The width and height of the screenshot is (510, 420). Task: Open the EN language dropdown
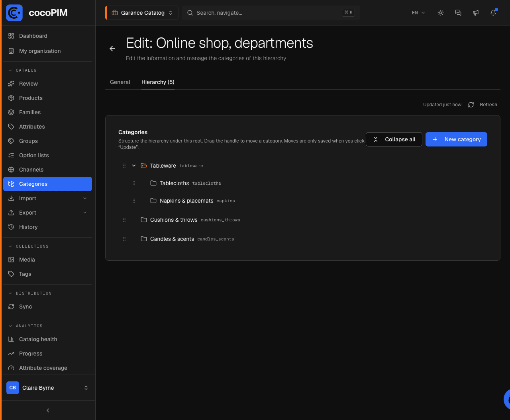[x=418, y=13]
